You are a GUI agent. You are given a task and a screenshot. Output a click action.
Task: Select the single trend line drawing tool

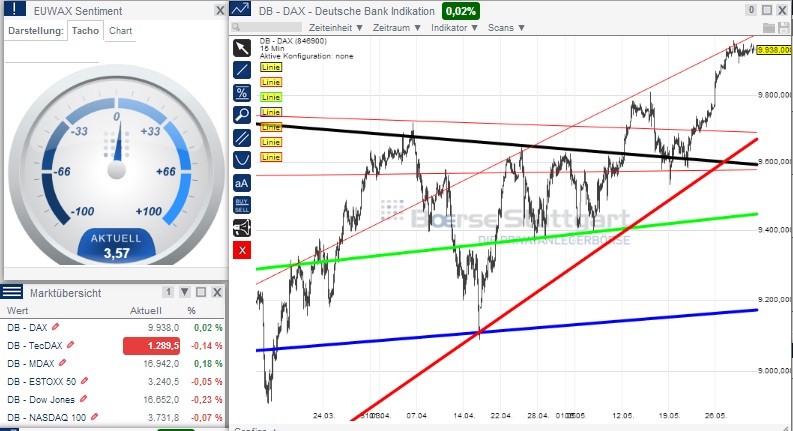(x=242, y=70)
